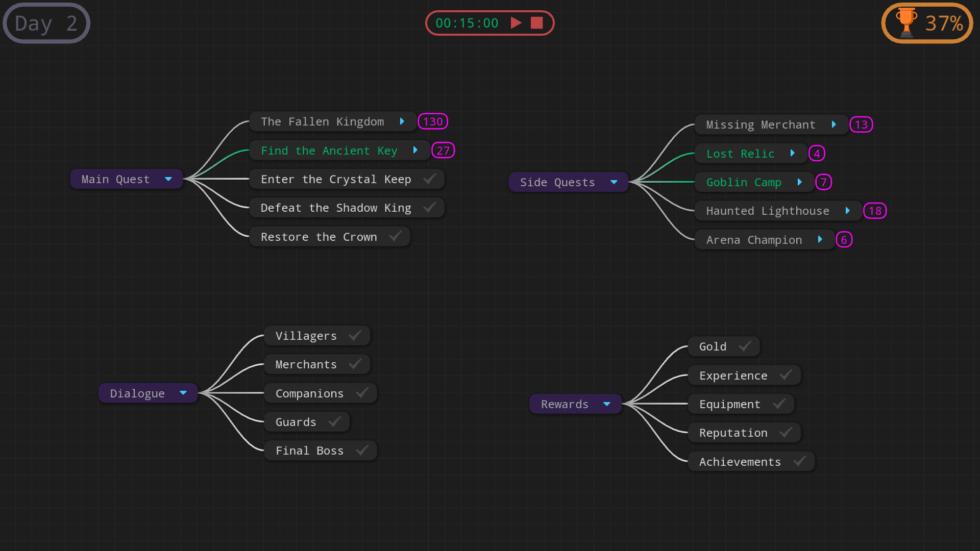Image resolution: width=980 pixels, height=551 pixels.
Task: Select Find the Ancient Key text
Action: tap(329, 151)
